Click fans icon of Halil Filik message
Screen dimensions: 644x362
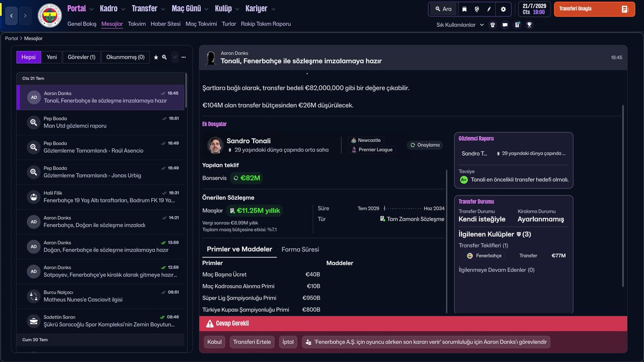click(x=34, y=197)
